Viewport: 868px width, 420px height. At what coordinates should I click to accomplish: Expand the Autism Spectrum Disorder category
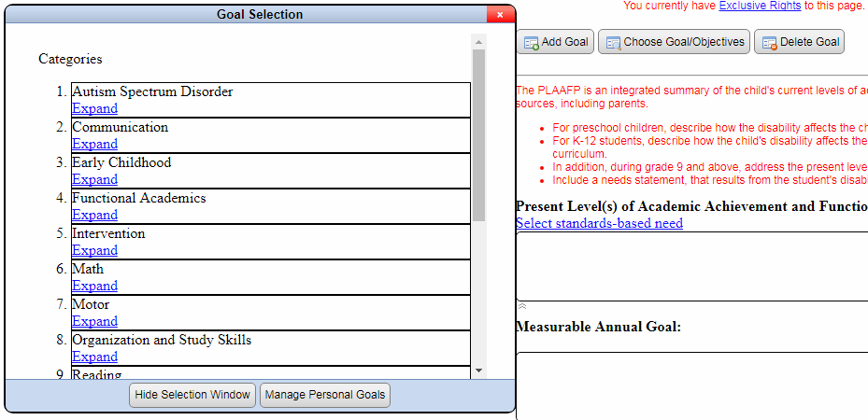click(94, 108)
